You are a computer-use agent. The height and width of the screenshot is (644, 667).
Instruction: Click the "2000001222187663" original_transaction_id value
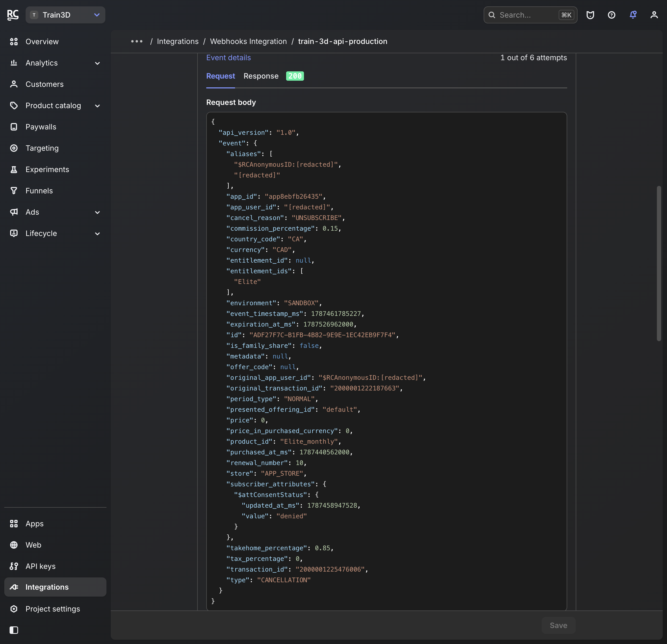coord(364,388)
